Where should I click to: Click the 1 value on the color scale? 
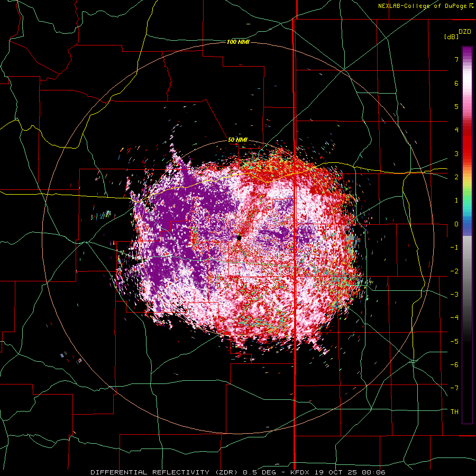pyautogui.click(x=456, y=200)
